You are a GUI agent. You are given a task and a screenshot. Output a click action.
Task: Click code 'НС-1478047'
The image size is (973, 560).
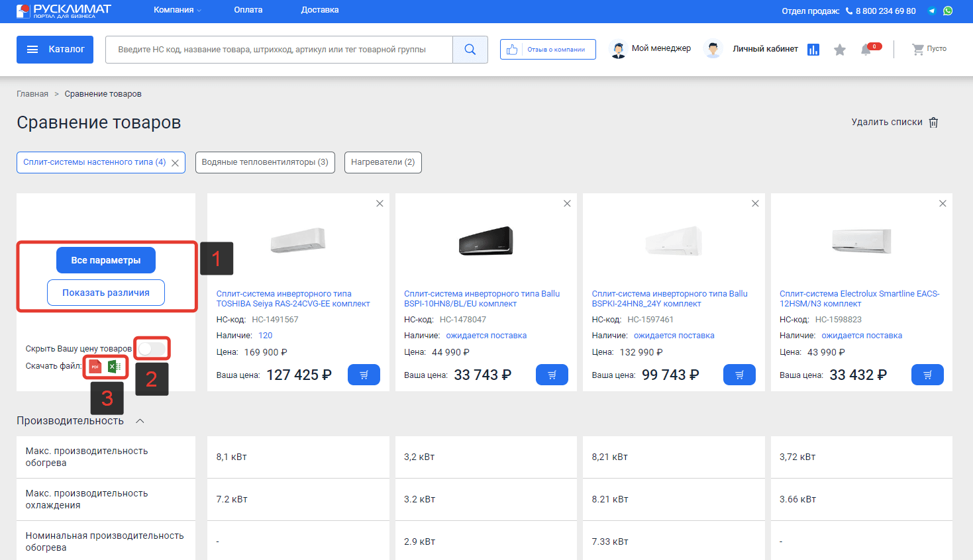tap(463, 320)
